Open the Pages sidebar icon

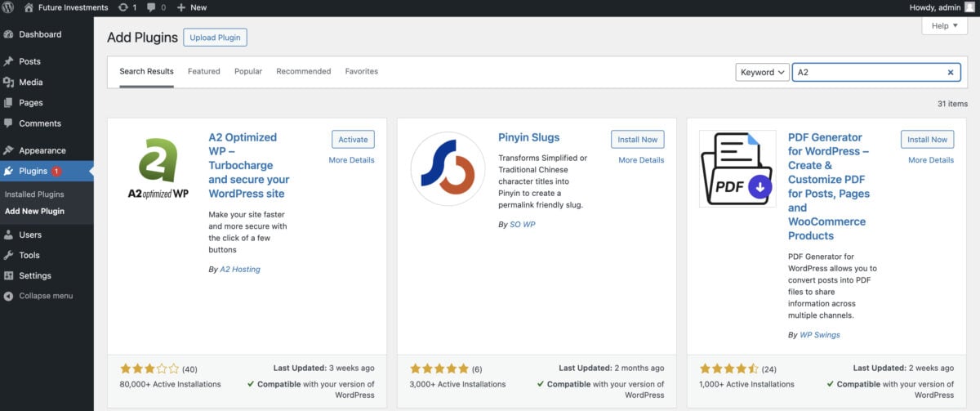point(9,103)
